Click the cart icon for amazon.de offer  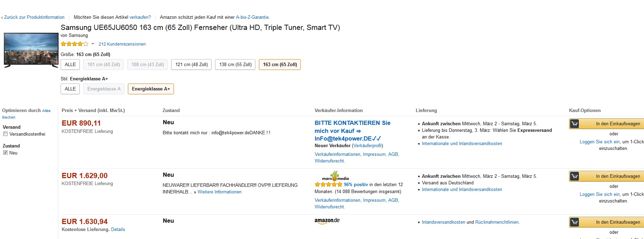click(574, 222)
